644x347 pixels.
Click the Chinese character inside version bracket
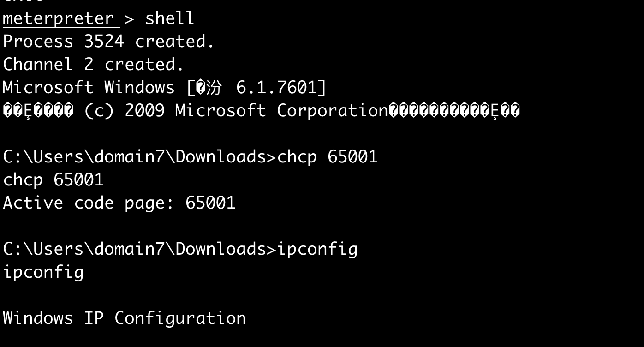(213, 88)
